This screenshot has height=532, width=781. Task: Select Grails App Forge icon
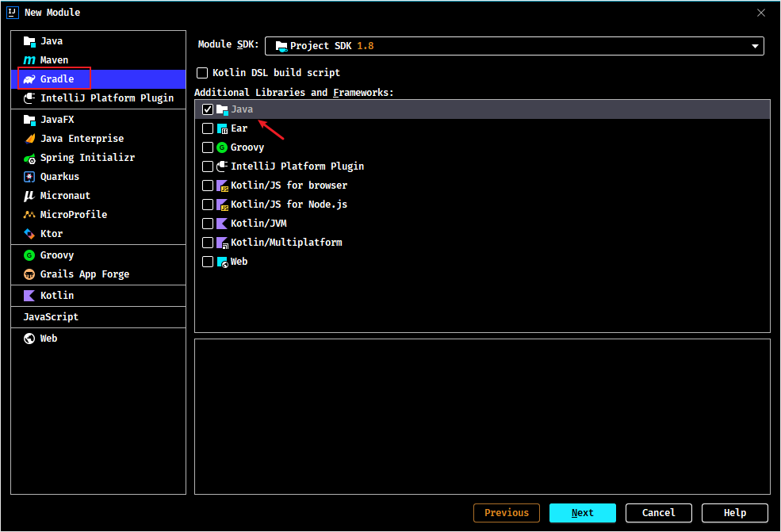29,274
